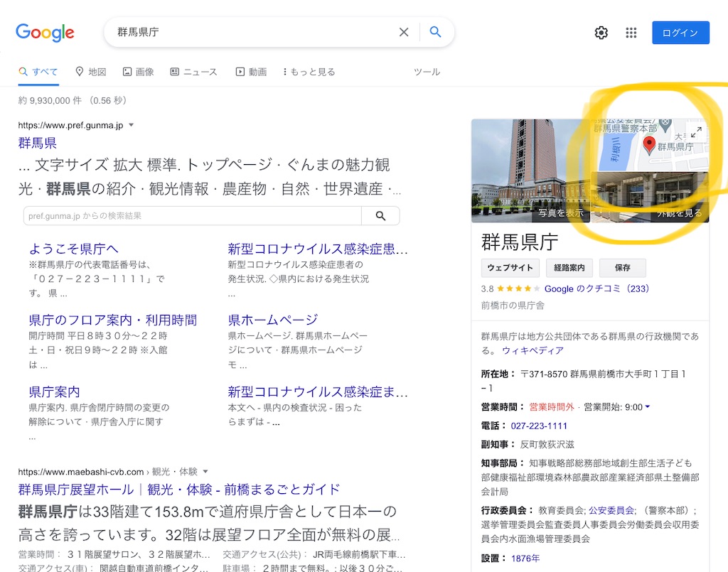The image size is (728, 572).
Task: Clear the search query with X
Action: coord(404,32)
